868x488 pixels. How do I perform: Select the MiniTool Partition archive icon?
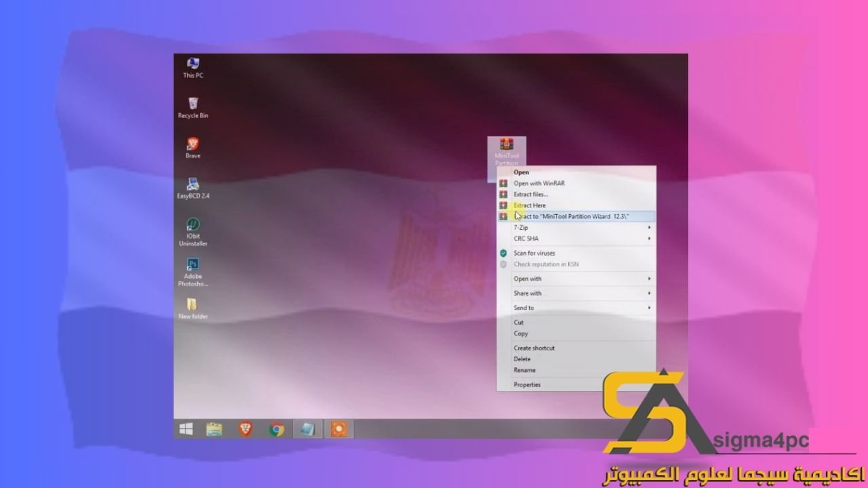point(507,152)
